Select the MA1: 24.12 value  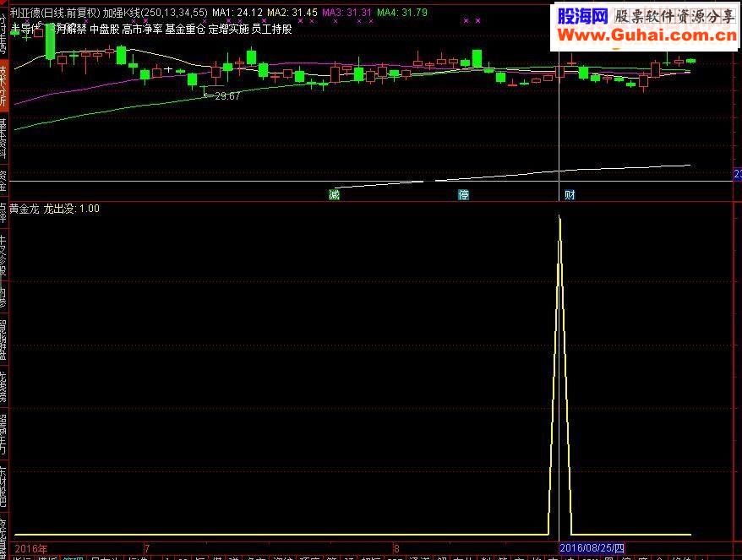[x=237, y=13]
